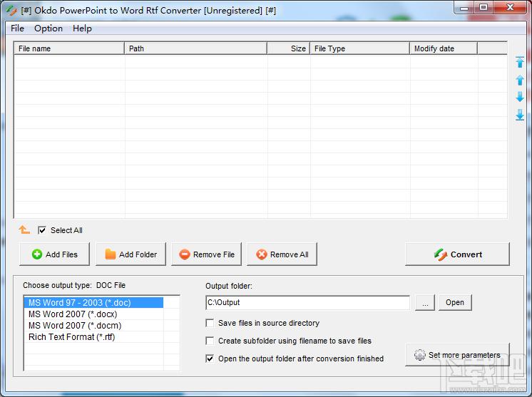This screenshot has width=532, height=397.
Task: Sort by Path column header
Action: click(196, 48)
